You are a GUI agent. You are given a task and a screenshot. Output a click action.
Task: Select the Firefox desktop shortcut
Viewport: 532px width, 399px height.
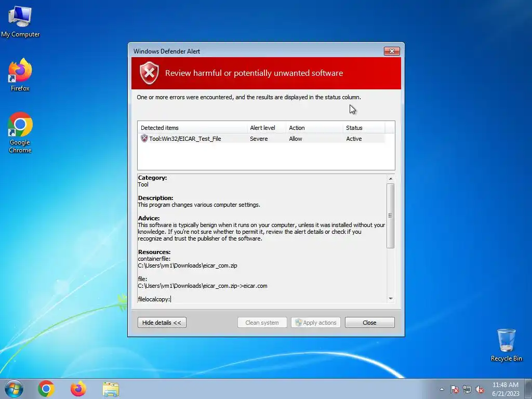click(x=20, y=75)
